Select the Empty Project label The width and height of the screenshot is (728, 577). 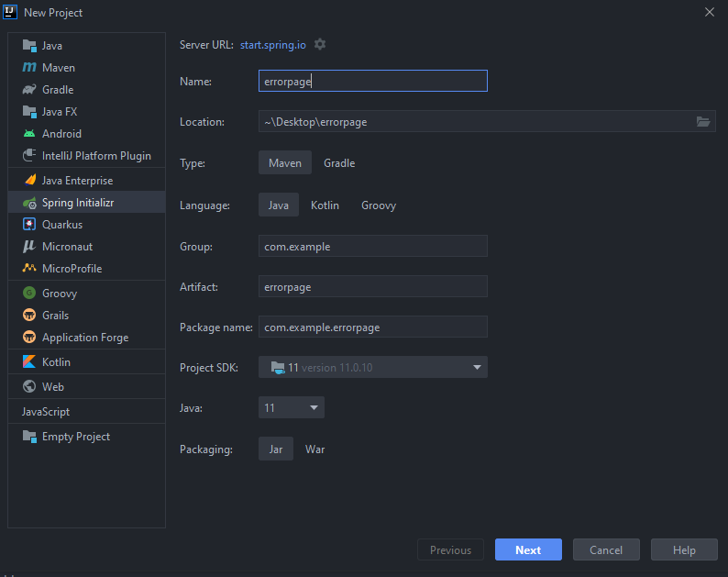click(x=76, y=437)
